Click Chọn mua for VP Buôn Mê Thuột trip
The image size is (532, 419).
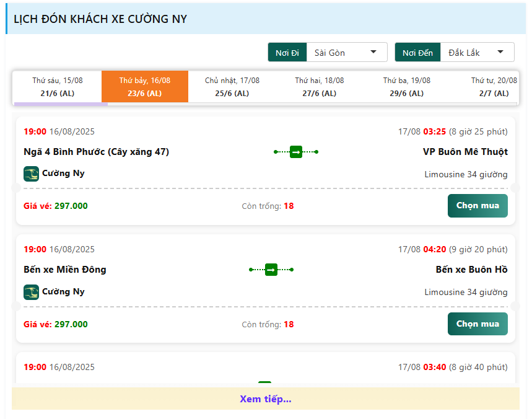[x=477, y=206]
